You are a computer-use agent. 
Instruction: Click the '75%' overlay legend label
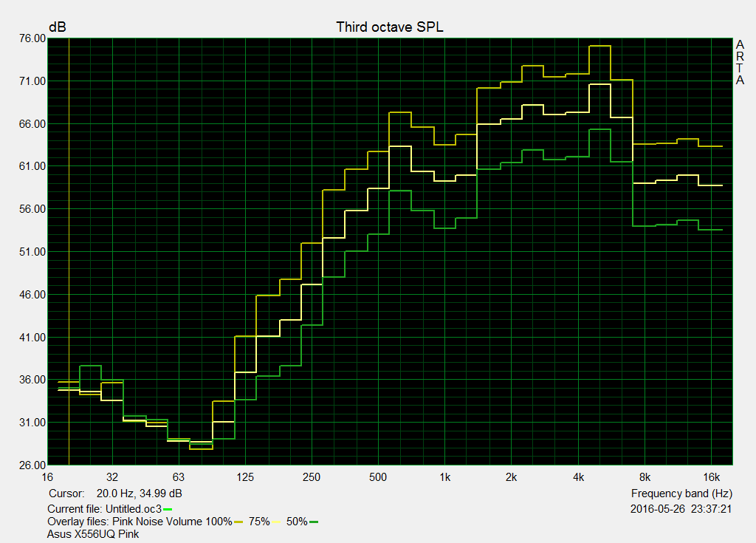(x=259, y=522)
